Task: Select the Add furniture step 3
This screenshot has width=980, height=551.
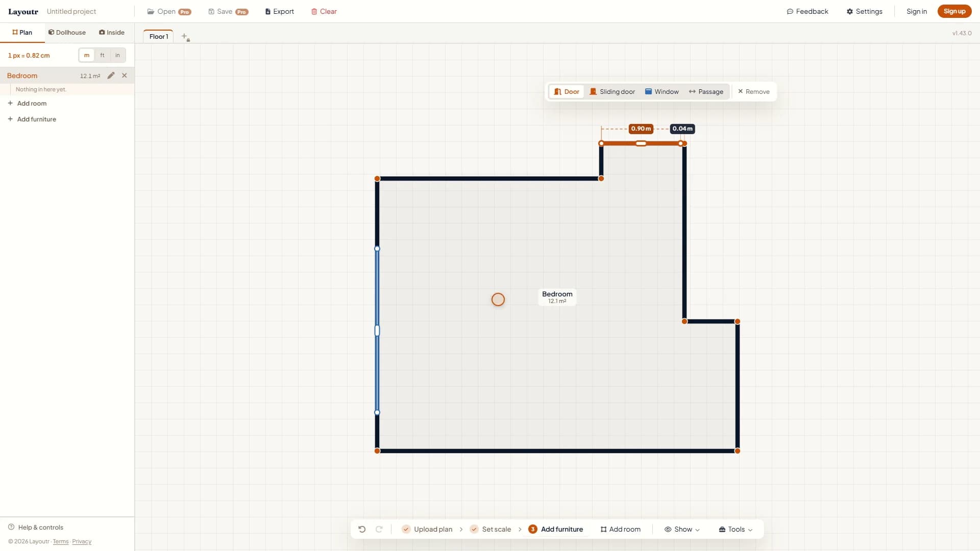Action: [x=555, y=529]
